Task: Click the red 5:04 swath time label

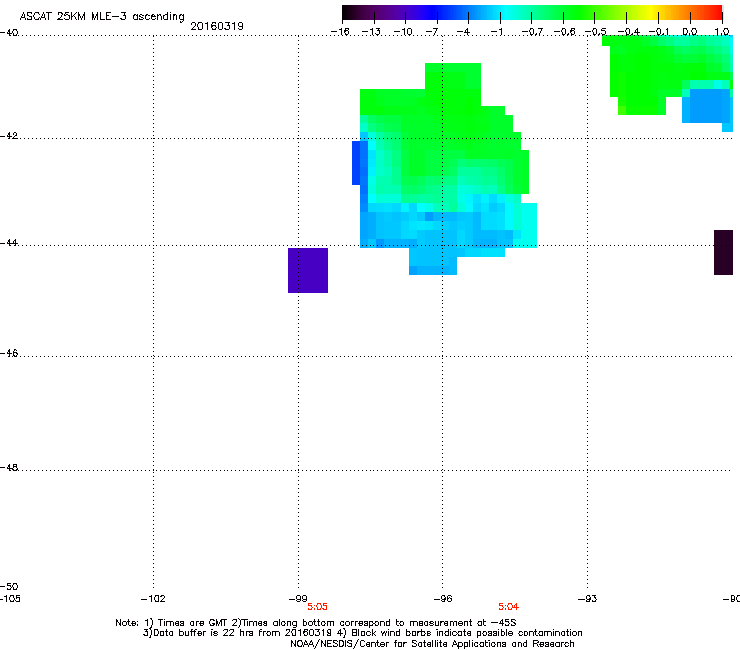Action: tap(508, 607)
